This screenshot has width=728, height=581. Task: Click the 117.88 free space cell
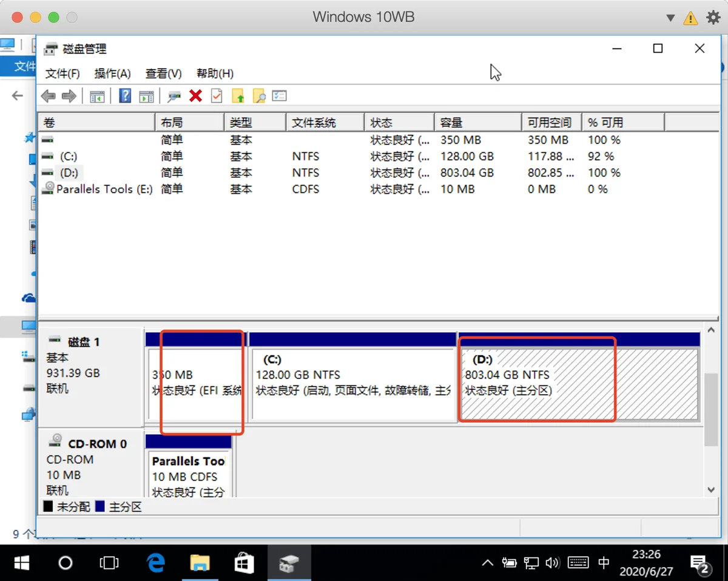click(x=551, y=156)
